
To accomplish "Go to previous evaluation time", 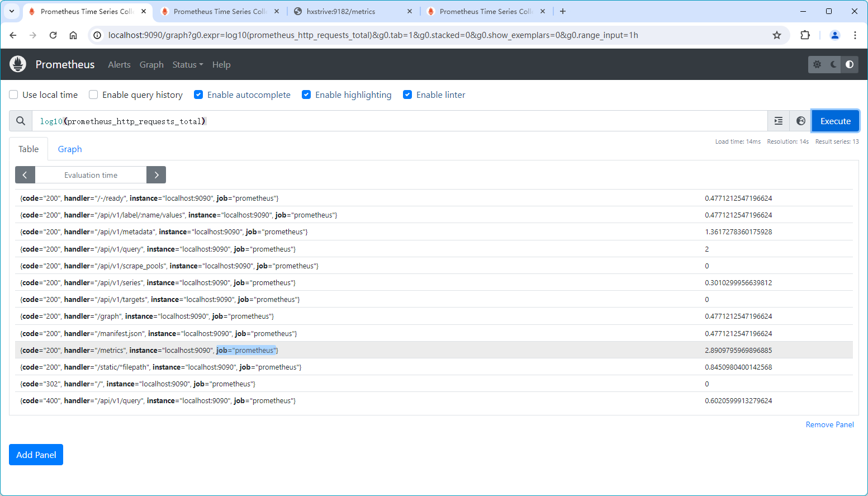I will 25,175.
